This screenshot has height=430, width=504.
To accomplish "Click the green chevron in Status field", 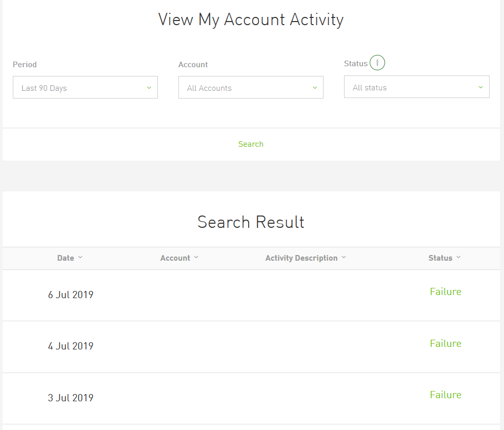I will [480, 87].
